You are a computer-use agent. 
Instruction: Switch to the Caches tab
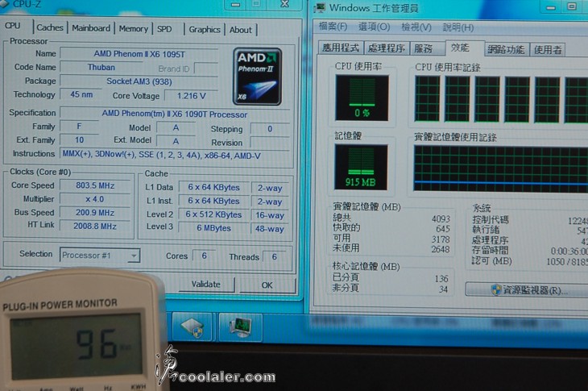tap(50, 27)
